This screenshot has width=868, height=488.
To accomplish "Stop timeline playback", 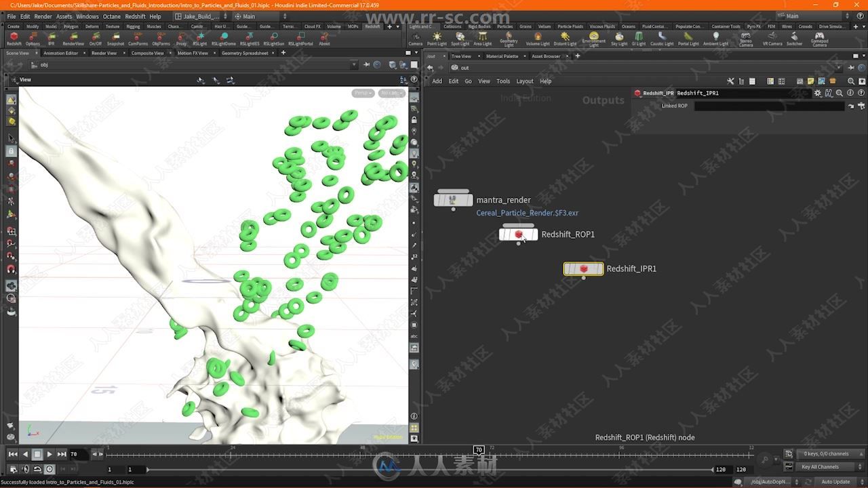I will click(37, 454).
